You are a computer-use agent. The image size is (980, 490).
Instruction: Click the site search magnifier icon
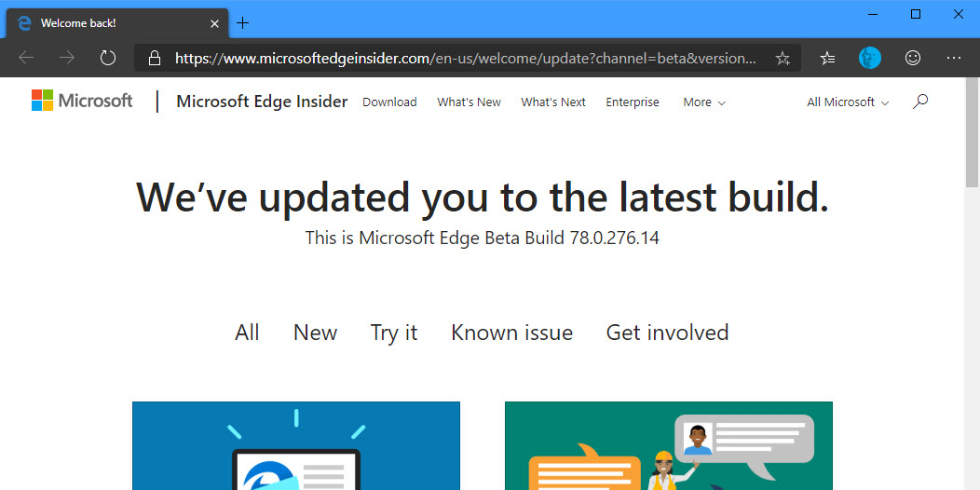[x=920, y=102]
